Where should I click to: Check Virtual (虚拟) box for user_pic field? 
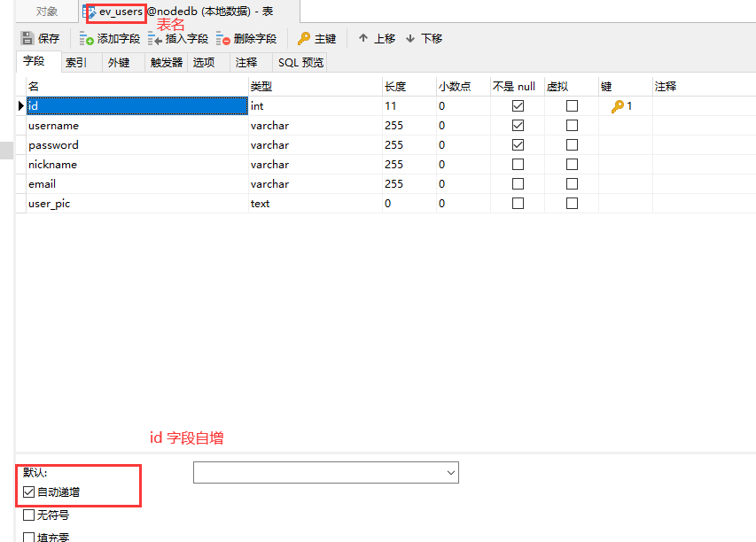[572, 204]
